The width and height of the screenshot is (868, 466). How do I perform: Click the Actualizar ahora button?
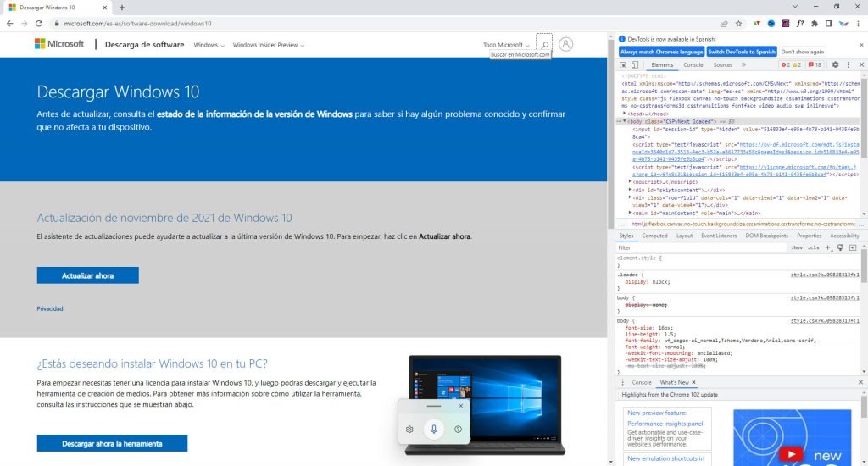tap(88, 275)
